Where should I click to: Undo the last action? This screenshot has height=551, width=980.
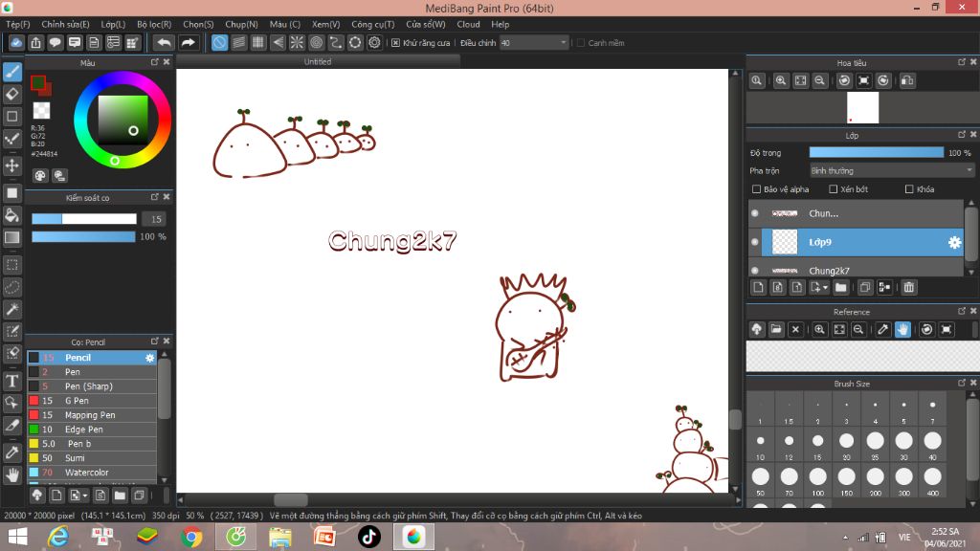click(164, 42)
